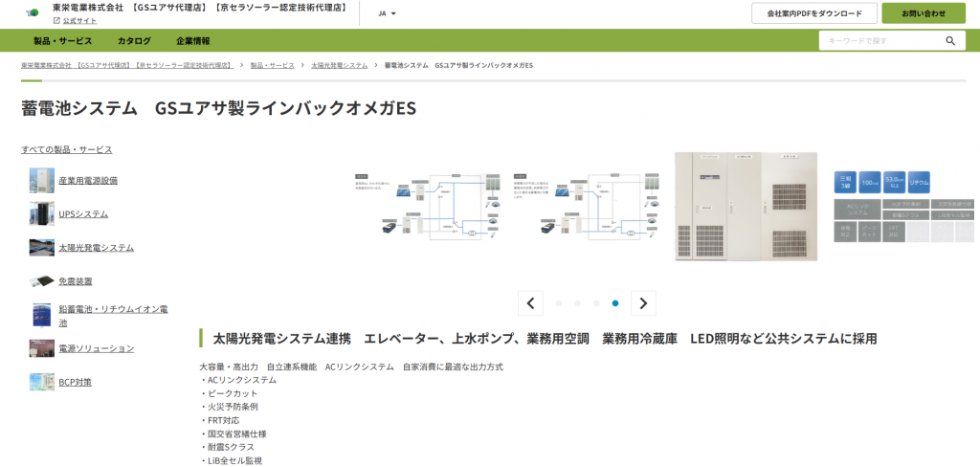
Task: Click the battery cabinet product image
Action: 746,207
